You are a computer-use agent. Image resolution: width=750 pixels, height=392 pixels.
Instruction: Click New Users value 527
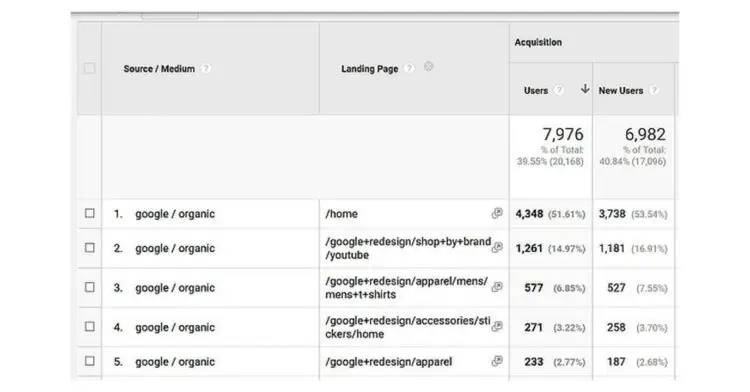pos(616,288)
